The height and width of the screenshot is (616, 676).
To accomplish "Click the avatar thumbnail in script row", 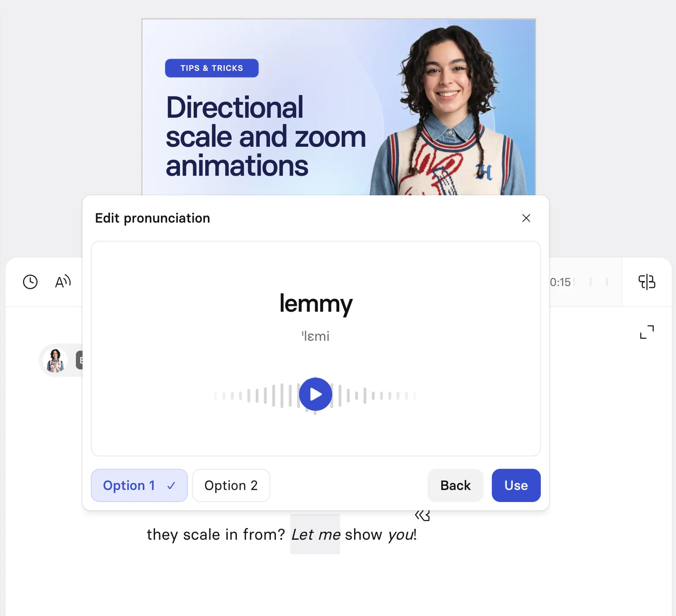I will point(55,360).
